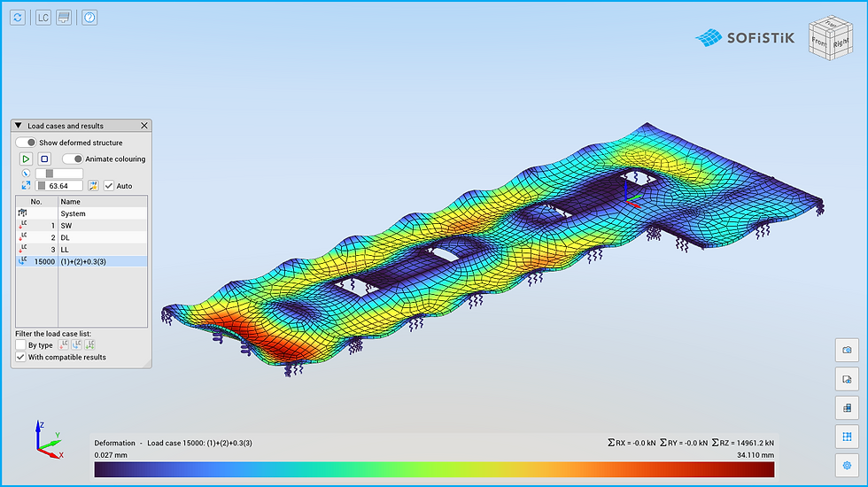The width and height of the screenshot is (868, 487).
Task: Click the Right face of the view cube
Action: [841, 42]
